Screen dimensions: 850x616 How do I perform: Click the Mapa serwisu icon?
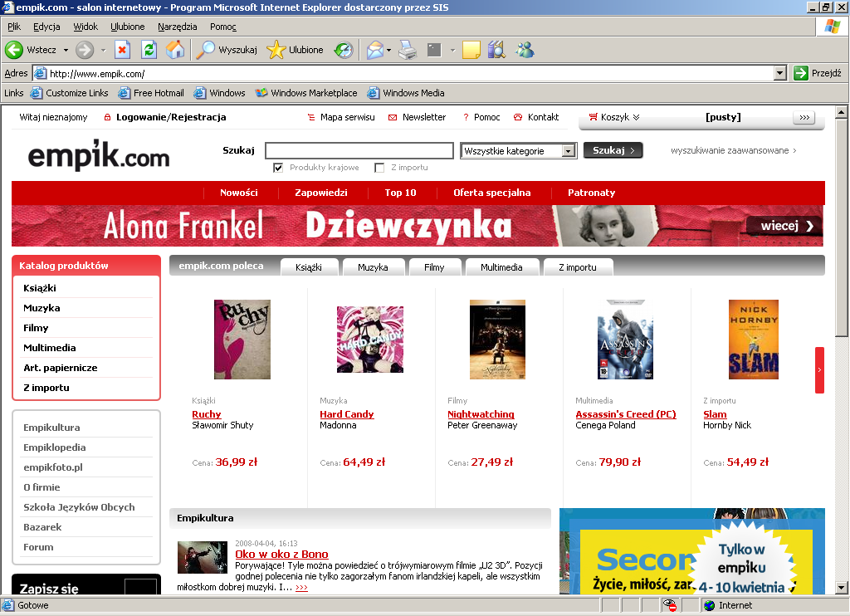[311, 117]
